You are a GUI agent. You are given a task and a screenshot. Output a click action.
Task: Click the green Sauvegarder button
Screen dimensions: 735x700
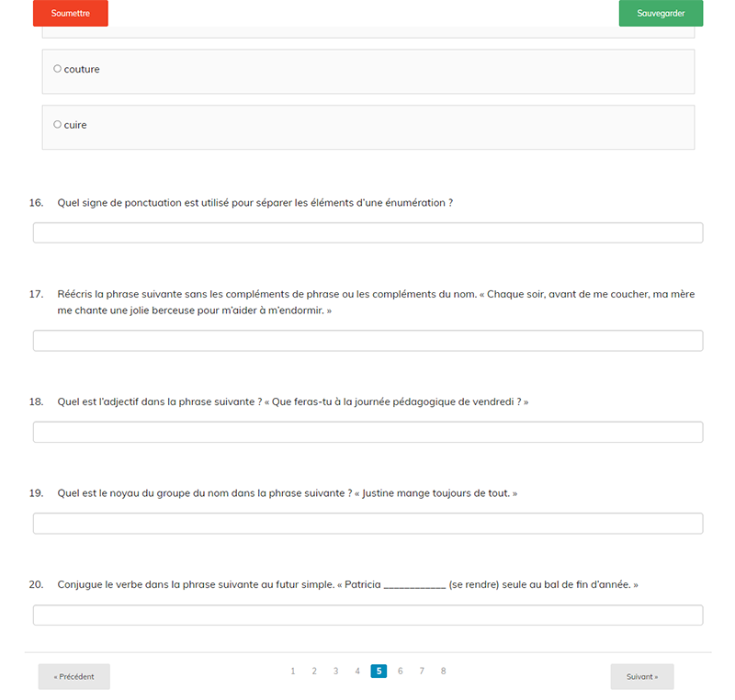(661, 14)
